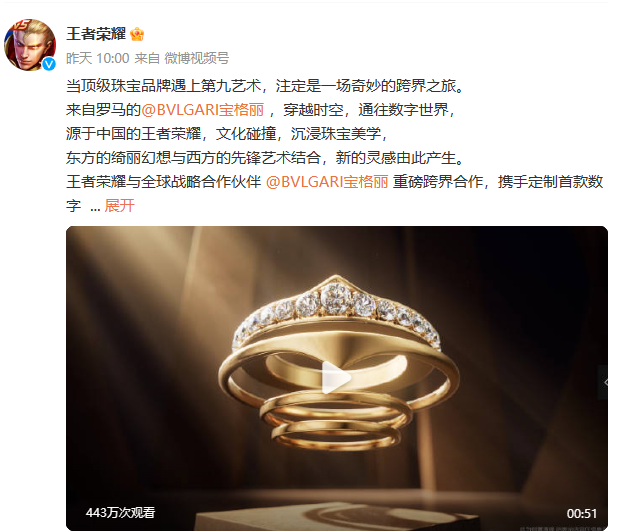Screen dimensions: 620x532
Task: Click the pedestal at video bottom
Action: point(336,516)
